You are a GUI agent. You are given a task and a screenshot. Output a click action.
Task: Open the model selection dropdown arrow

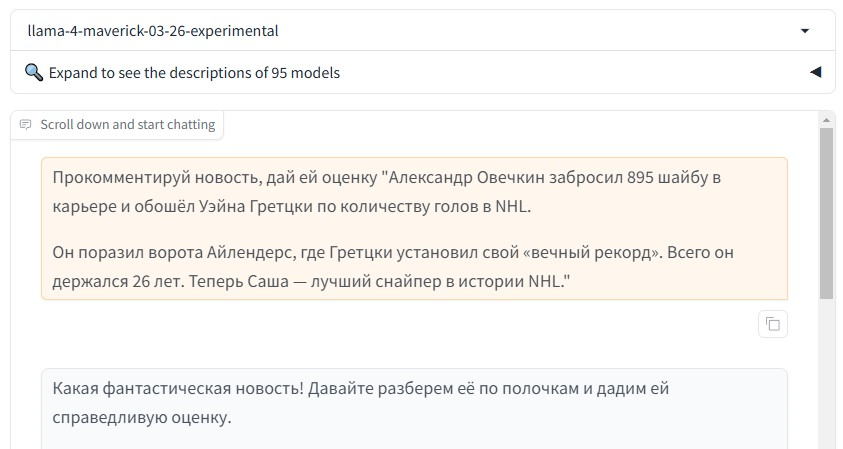point(805,31)
